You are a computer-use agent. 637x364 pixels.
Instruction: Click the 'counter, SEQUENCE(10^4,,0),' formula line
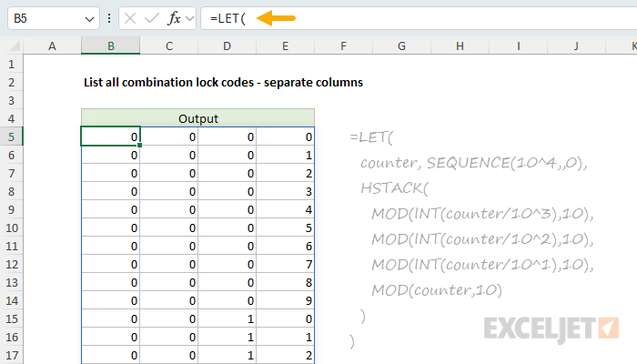coord(474,163)
